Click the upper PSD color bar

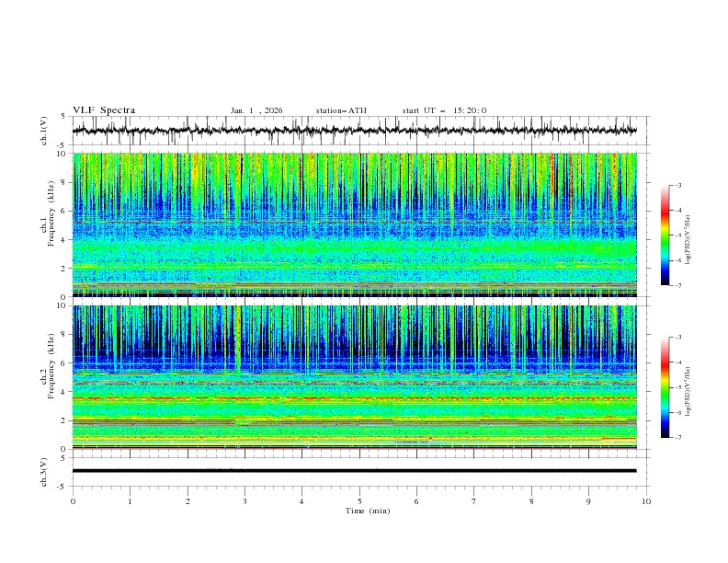click(x=665, y=236)
